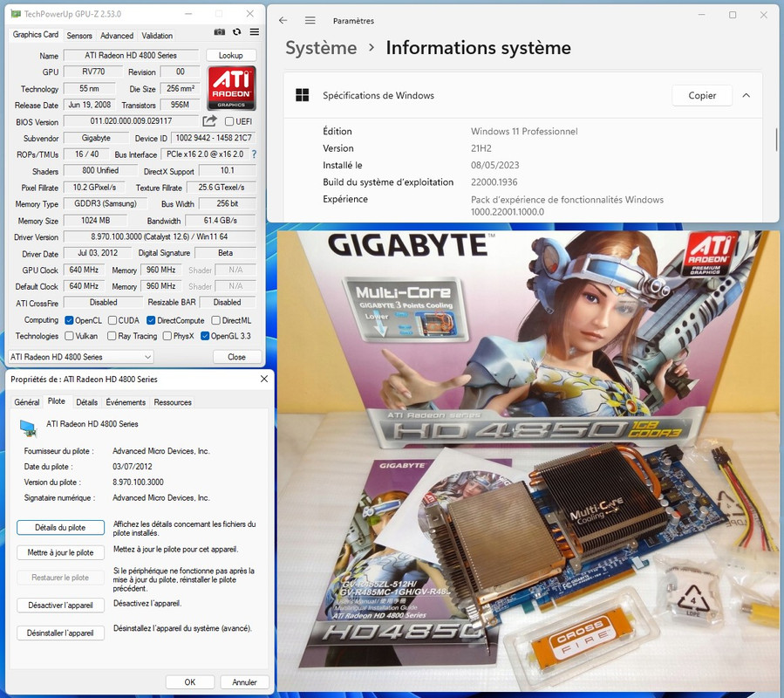Select the Pilote tab
This screenshot has height=698, width=784.
point(57,401)
